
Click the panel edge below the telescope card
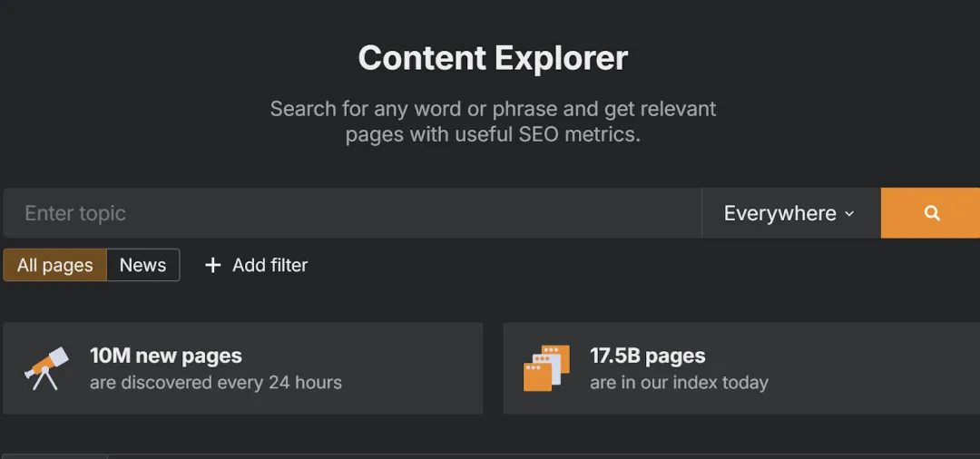point(54,455)
